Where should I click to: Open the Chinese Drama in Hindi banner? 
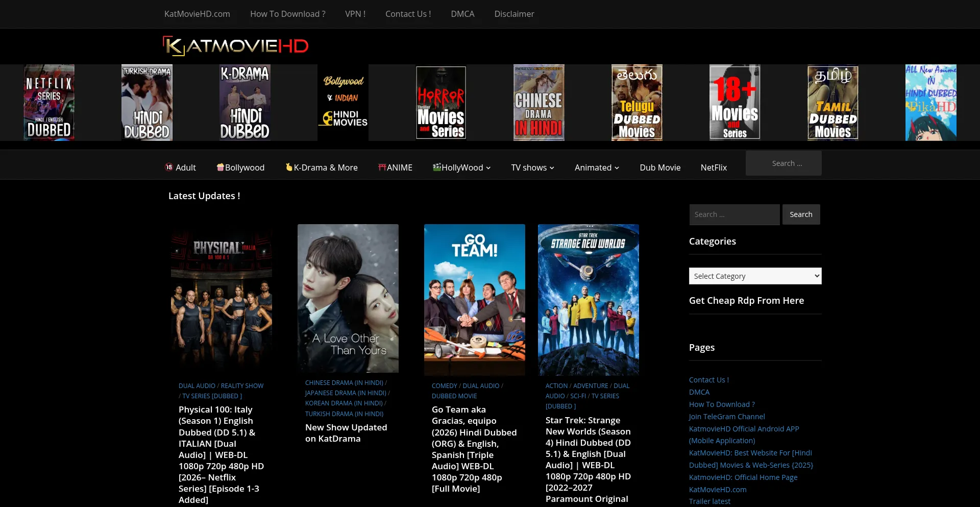pos(539,103)
